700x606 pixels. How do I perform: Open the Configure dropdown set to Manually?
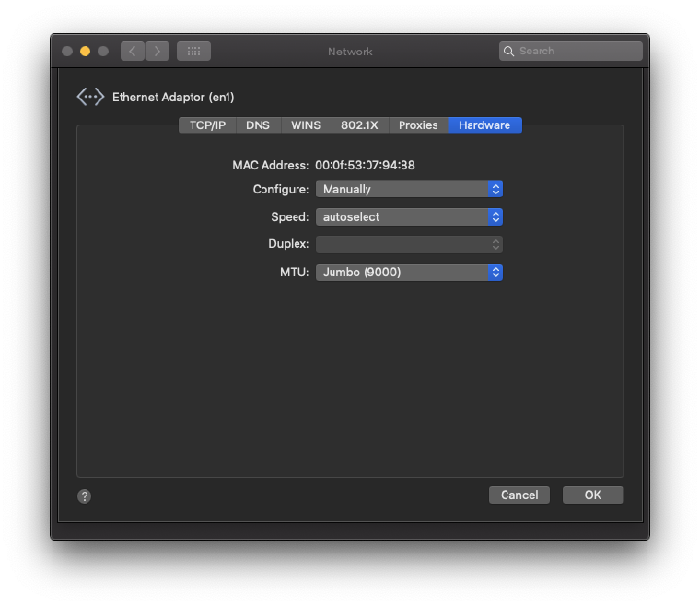pyautogui.click(x=408, y=189)
